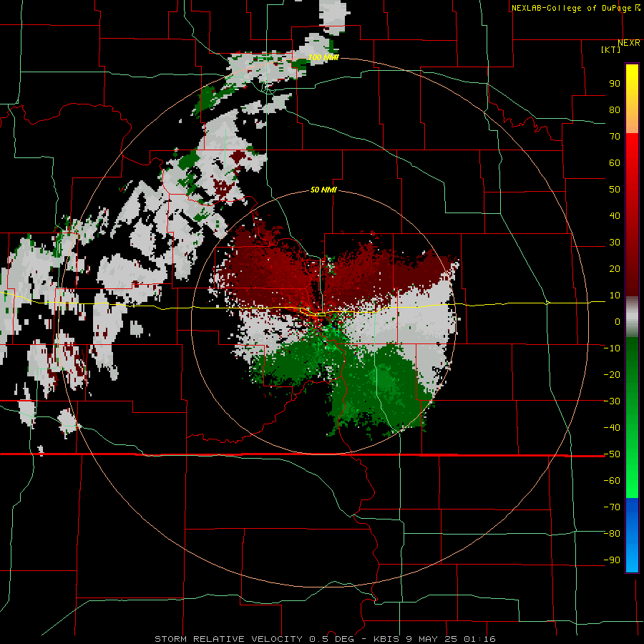The width and height of the screenshot is (644, 644).
Task: Click the -40 value on velocity legend
Action: 612,428
